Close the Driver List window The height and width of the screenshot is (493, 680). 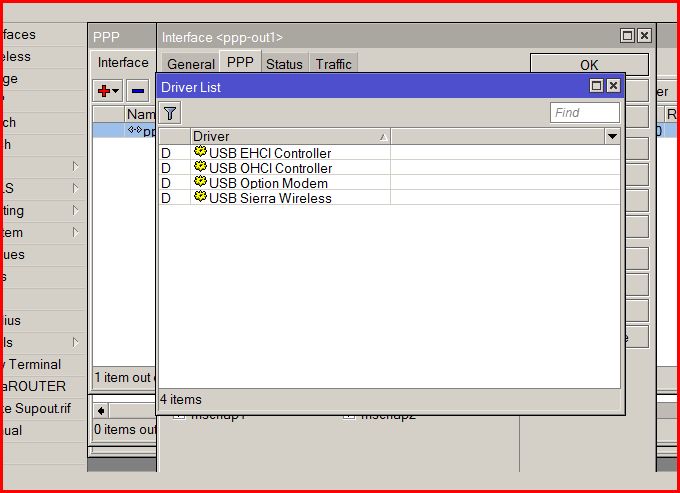coord(613,85)
